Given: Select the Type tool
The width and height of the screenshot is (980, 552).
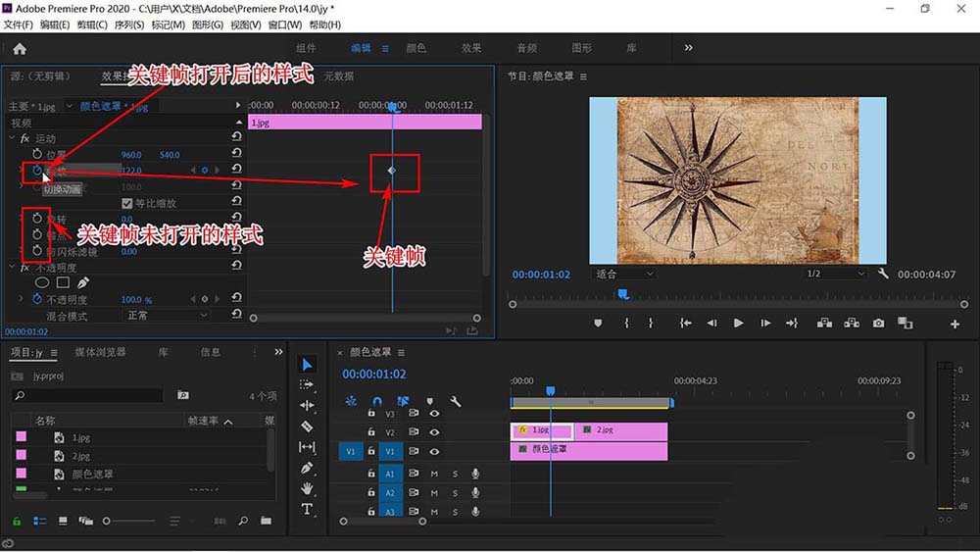Looking at the screenshot, I should point(307,509).
